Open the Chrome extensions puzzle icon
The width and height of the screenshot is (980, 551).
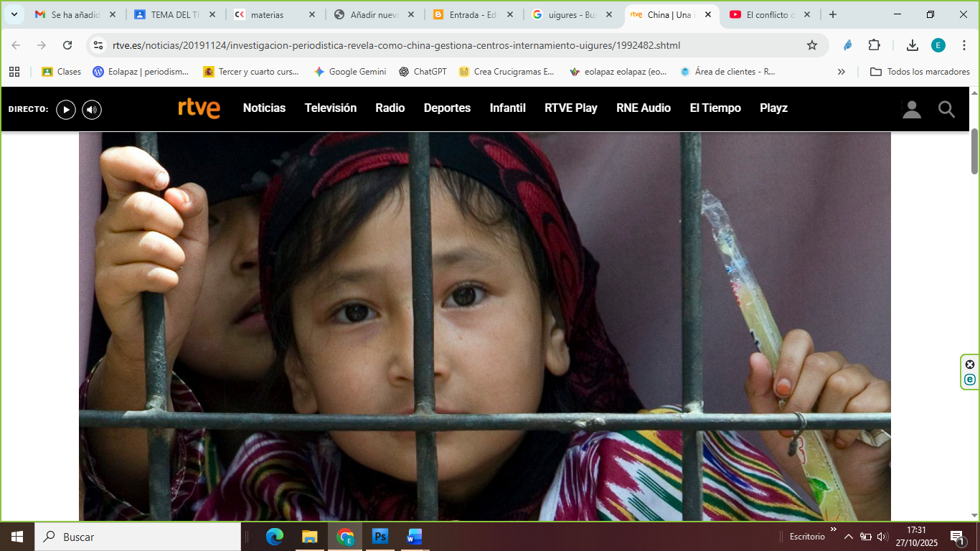point(874,45)
